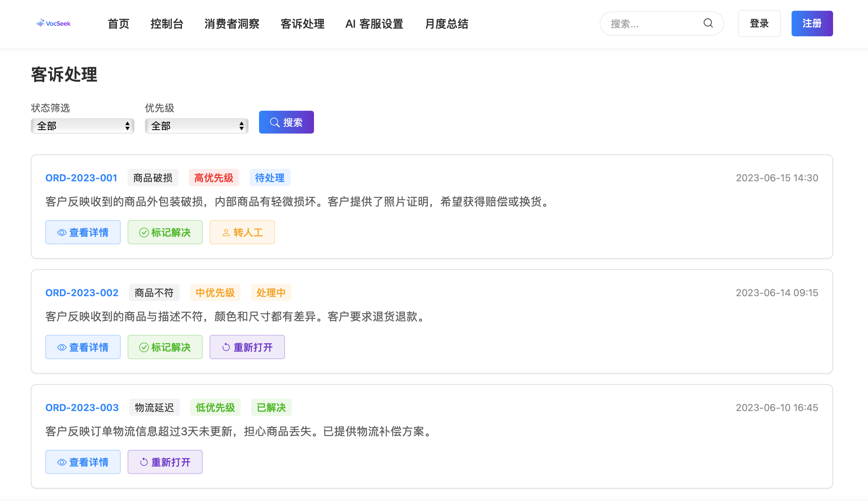Image resolution: width=868 pixels, height=501 pixels.
Task: Click the magnifier icon inside the purple 搜索 button
Action: click(x=274, y=122)
